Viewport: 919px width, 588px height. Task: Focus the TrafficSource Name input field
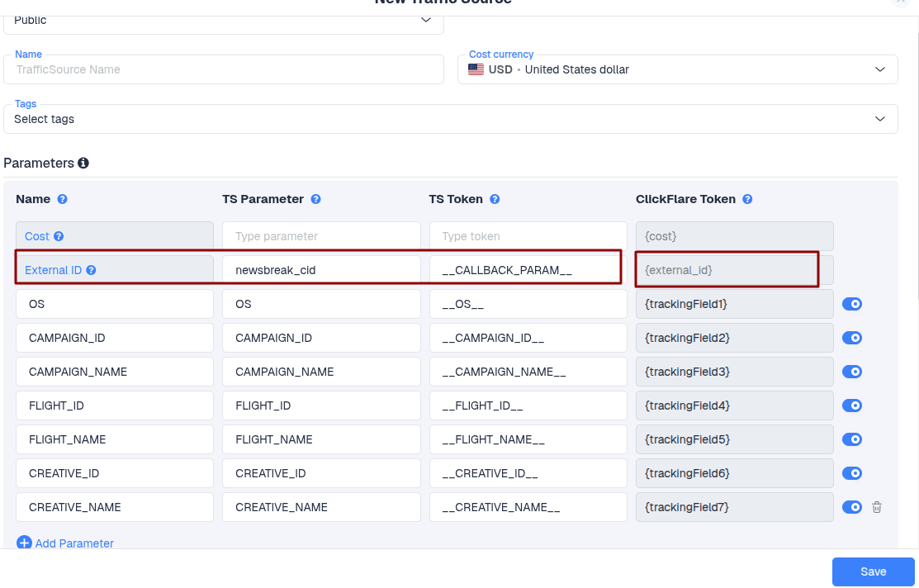pos(223,69)
